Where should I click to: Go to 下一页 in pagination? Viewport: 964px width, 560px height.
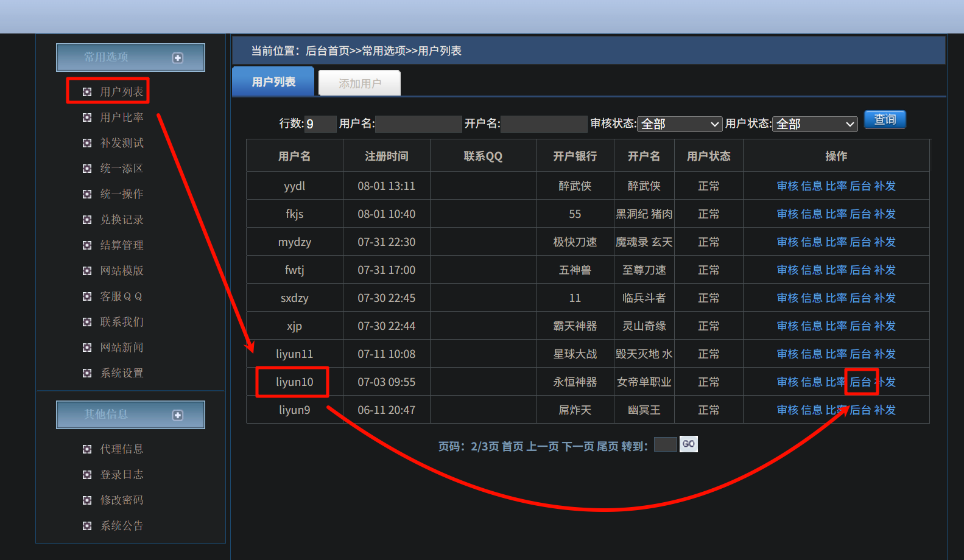coord(577,447)
